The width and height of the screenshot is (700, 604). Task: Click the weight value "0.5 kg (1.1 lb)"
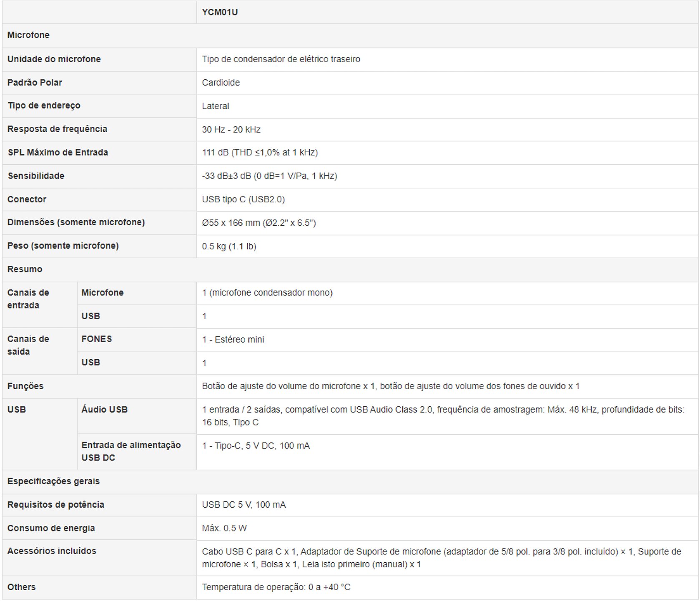(229, 246)
